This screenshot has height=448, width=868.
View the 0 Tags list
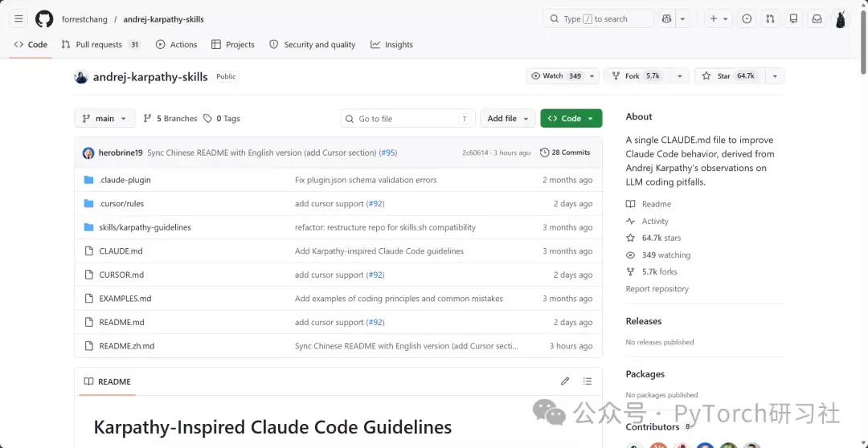(x=222, y=118)
